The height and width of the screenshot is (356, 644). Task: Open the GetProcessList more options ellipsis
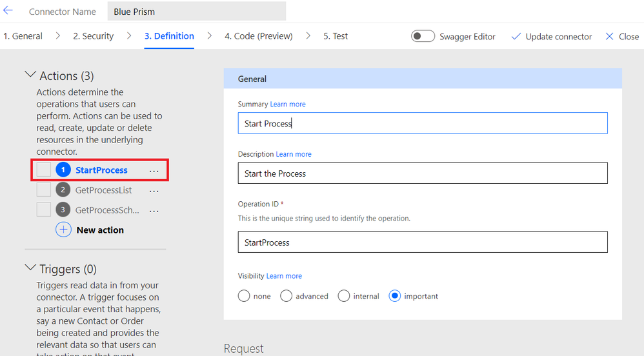(x=154, y=191)
